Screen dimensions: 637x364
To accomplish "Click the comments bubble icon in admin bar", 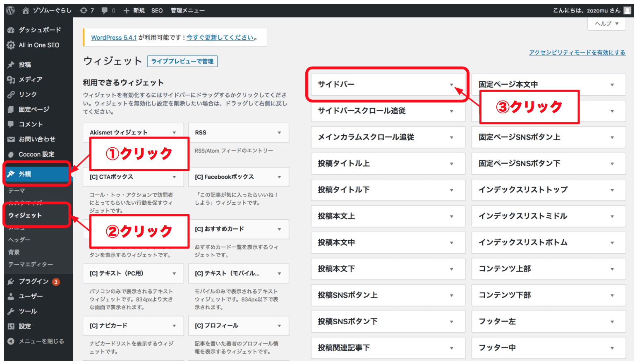I will [x=105, y=10].
